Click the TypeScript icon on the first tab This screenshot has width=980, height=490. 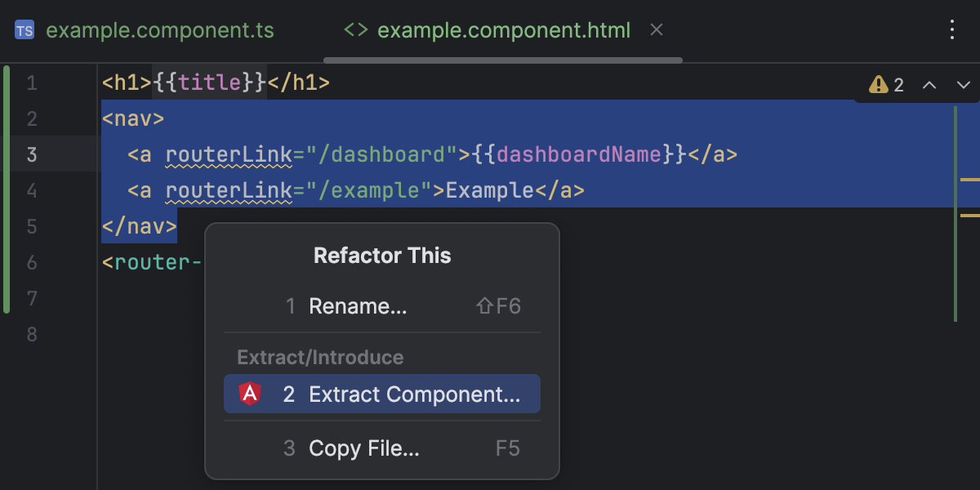click(24, 29)
